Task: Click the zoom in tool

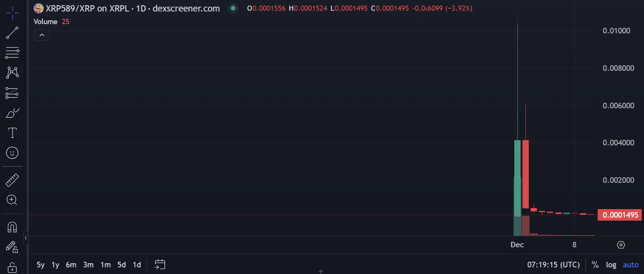Action: [12, 200]
